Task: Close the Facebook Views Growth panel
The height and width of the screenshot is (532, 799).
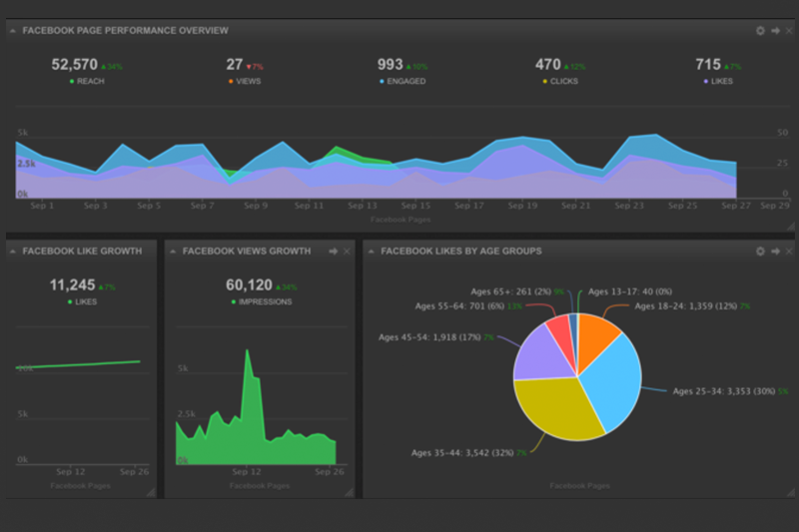Action: point(347,252)
